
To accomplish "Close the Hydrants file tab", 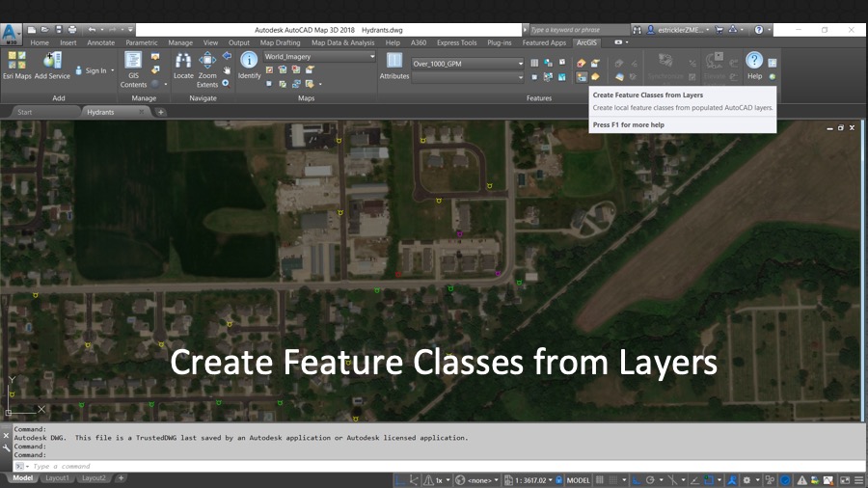I will [x=141, y=112].
